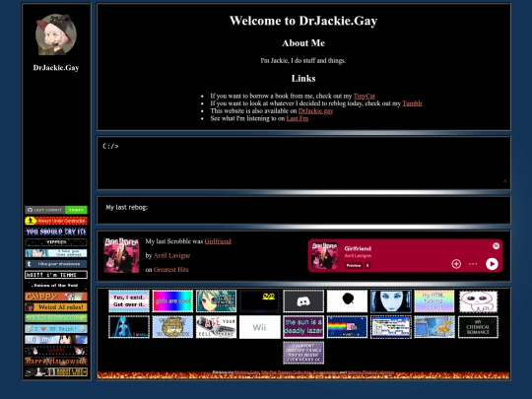Image resolution: width=532 pixels, height=399 pixels.
Task: Click the I heart MS Paint badge
Action: 56,329
